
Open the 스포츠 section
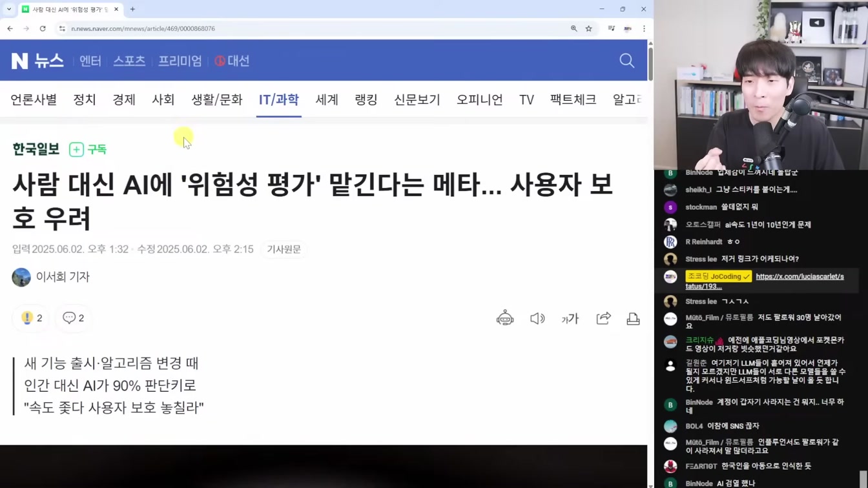(x=129, y=61)
